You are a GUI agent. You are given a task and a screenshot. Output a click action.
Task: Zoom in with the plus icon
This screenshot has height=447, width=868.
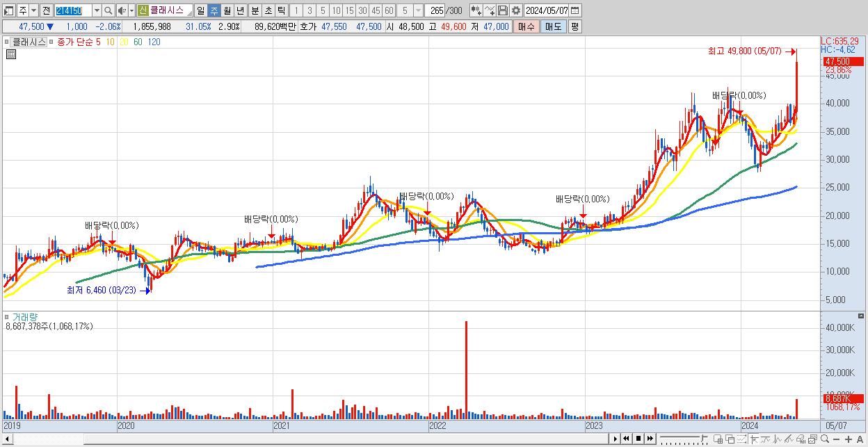coord(848,439)
